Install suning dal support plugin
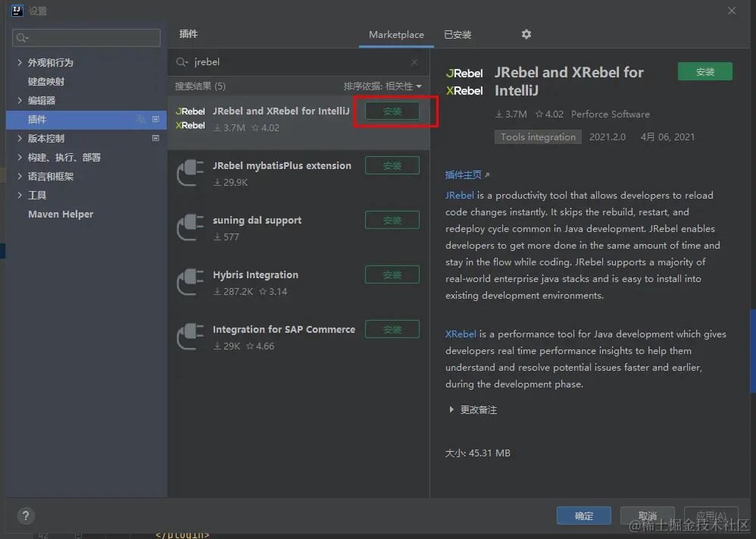This screenshot has width=756, height=539. click(392, 221)
